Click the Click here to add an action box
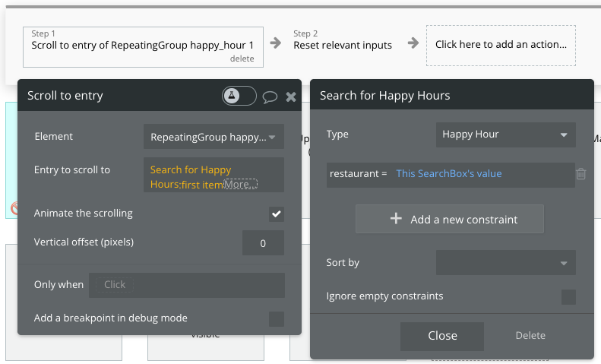 pos(501,45)
